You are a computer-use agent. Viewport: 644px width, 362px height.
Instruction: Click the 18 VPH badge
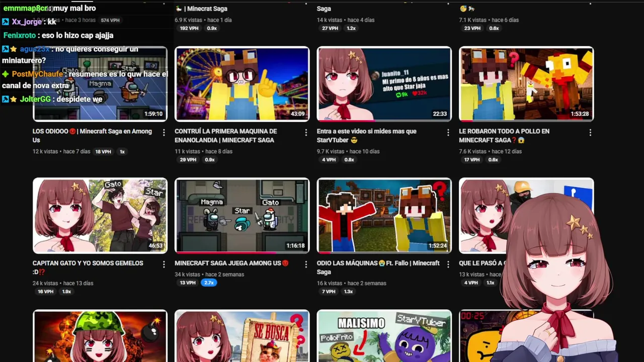tap(103, 151)
